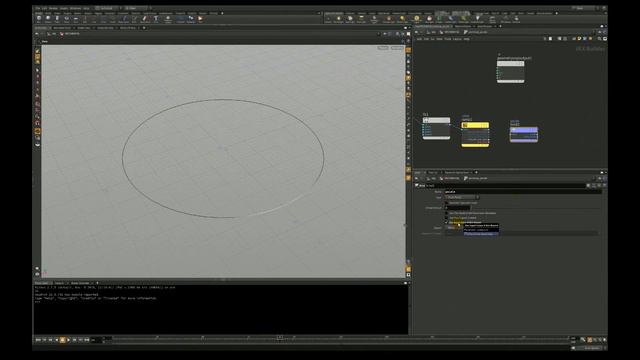Select the Grid shelf tool
640x360 pixels.
point(76,19)
